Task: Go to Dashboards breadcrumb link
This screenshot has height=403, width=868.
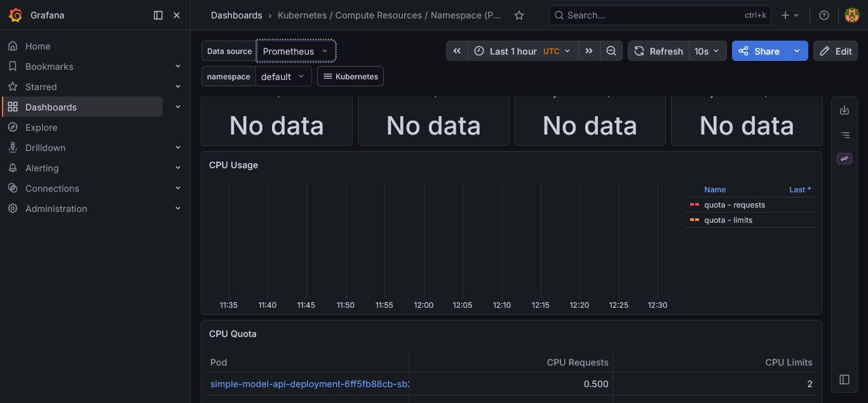Action: pos(236,15)
